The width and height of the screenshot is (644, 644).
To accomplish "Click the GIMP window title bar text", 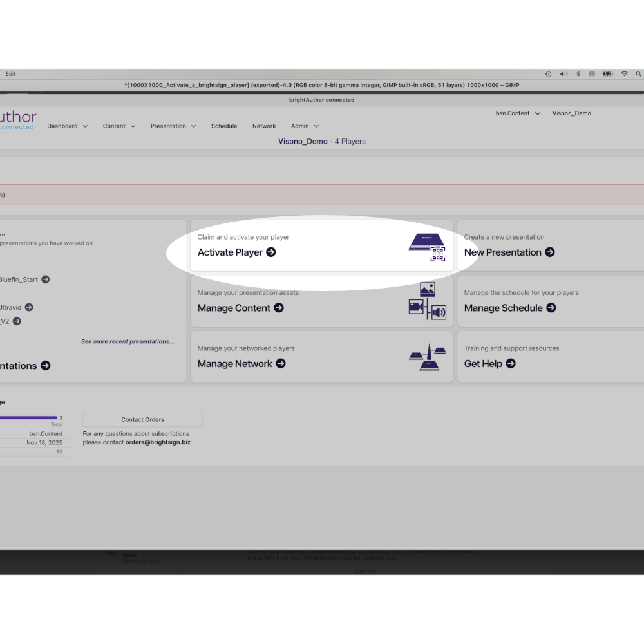I will (322, 85).
